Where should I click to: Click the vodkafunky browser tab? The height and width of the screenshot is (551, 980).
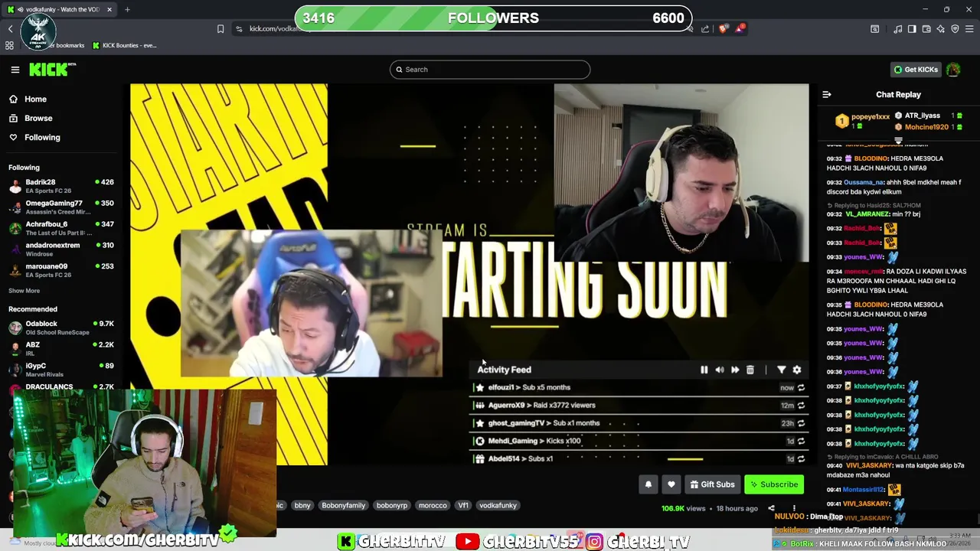(x=60, y=10)
